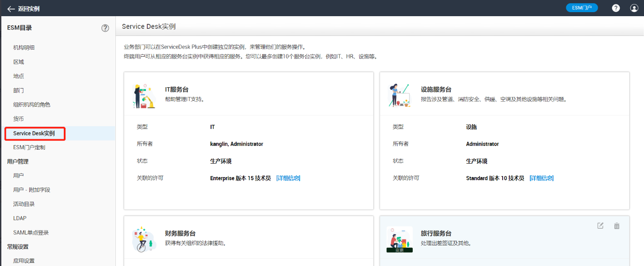Click 生产环境 status in IT服务台 card
644x266 pixels.
(221, 161)
